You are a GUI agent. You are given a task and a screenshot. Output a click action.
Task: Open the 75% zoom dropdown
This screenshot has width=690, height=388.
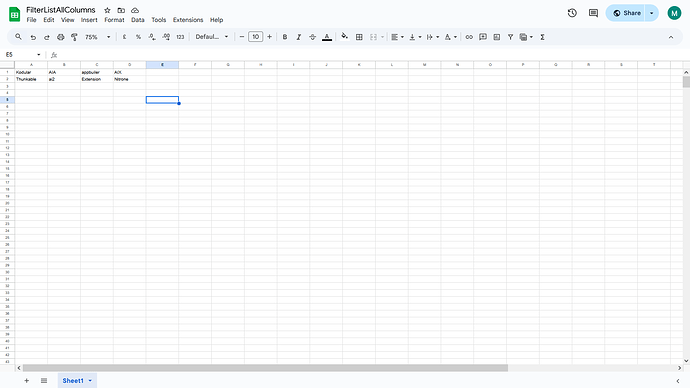pos(98,37)
